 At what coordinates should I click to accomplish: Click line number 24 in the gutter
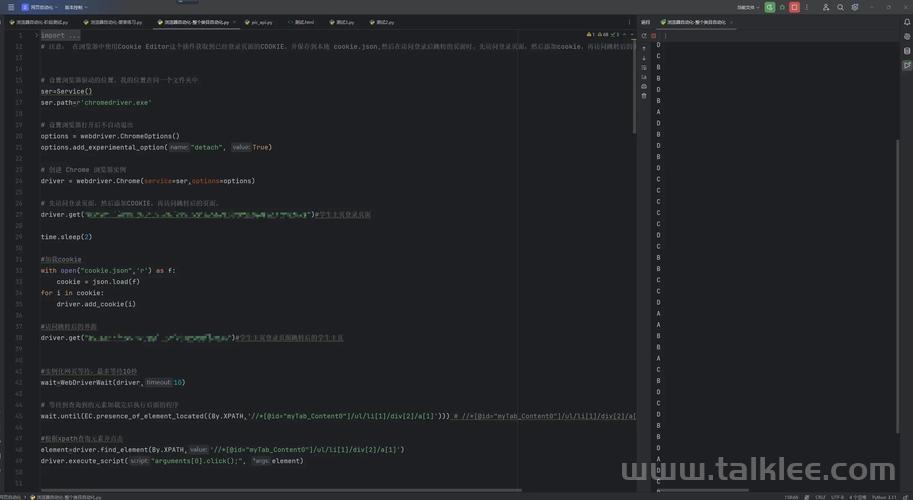(x=19, y=181)
